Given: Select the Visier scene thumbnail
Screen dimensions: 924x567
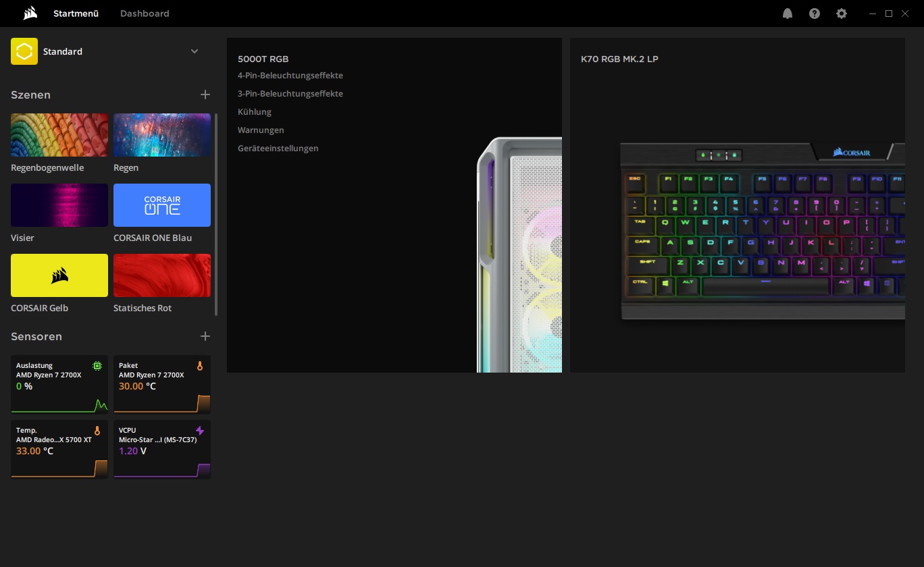Looking at the screenshot, I should pos(59,205).
